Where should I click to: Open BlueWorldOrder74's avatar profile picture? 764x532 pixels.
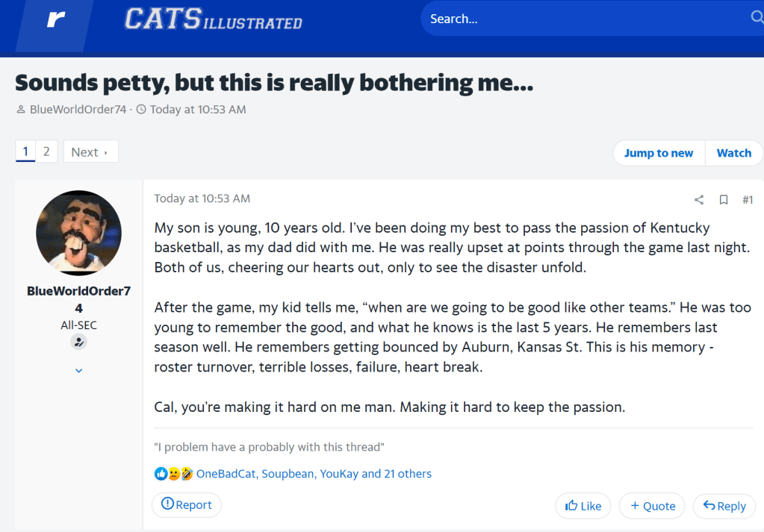[x=78, y=233]
